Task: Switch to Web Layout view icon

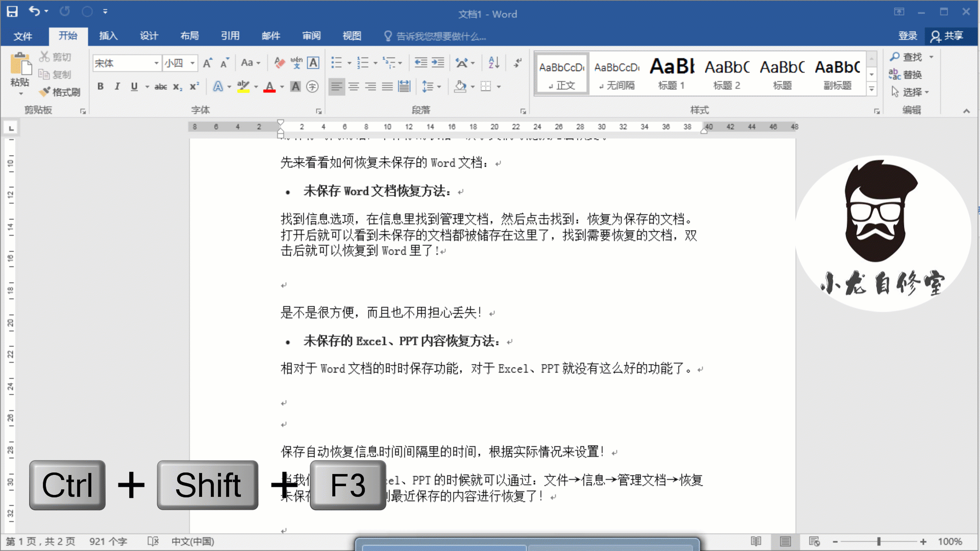Action: pos(814,541)
